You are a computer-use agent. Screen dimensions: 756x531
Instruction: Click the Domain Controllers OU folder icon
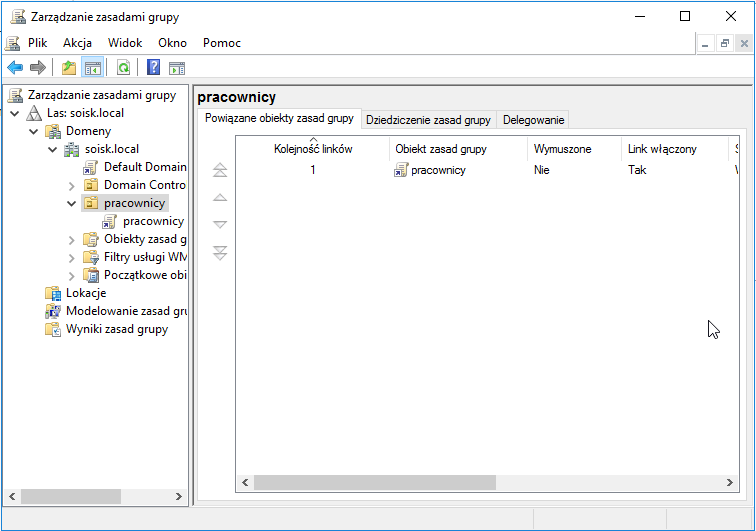[x=91, y=185]
